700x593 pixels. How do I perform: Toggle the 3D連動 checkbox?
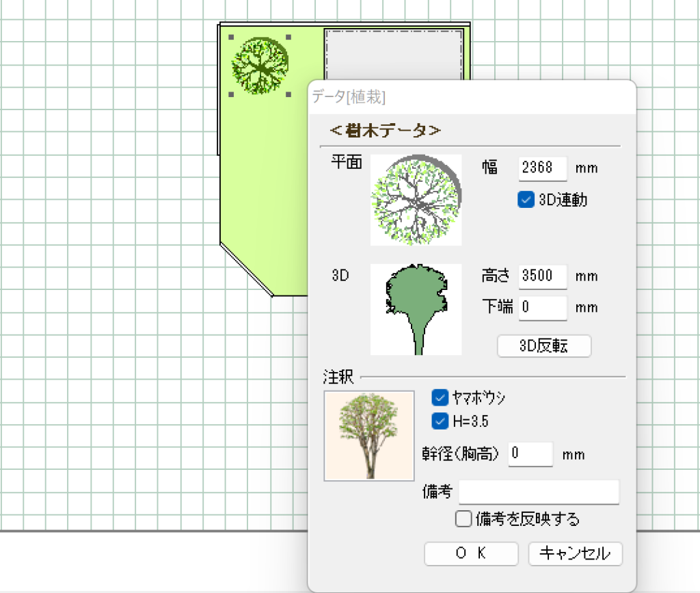coord(526,200)
